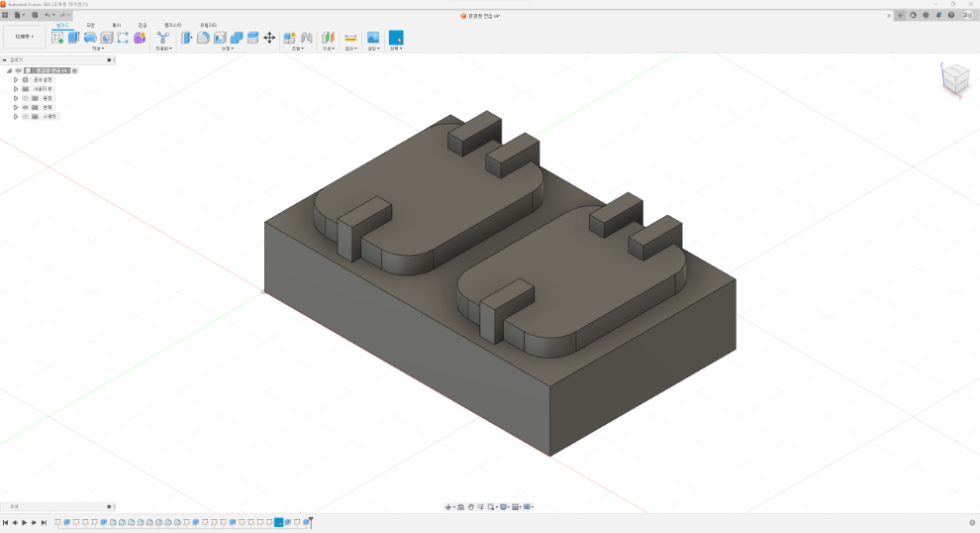Open the Help question mark button
The image size is (980, 533).
pyautogui.click(x=951, y=15)
